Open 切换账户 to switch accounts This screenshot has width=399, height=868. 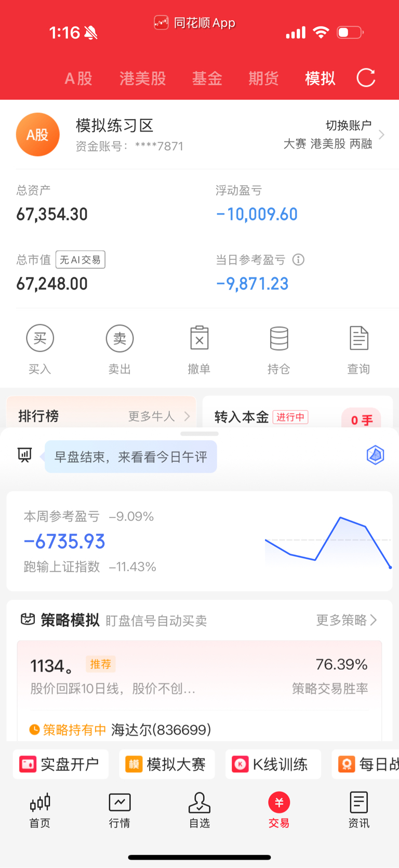pos(349,125)
